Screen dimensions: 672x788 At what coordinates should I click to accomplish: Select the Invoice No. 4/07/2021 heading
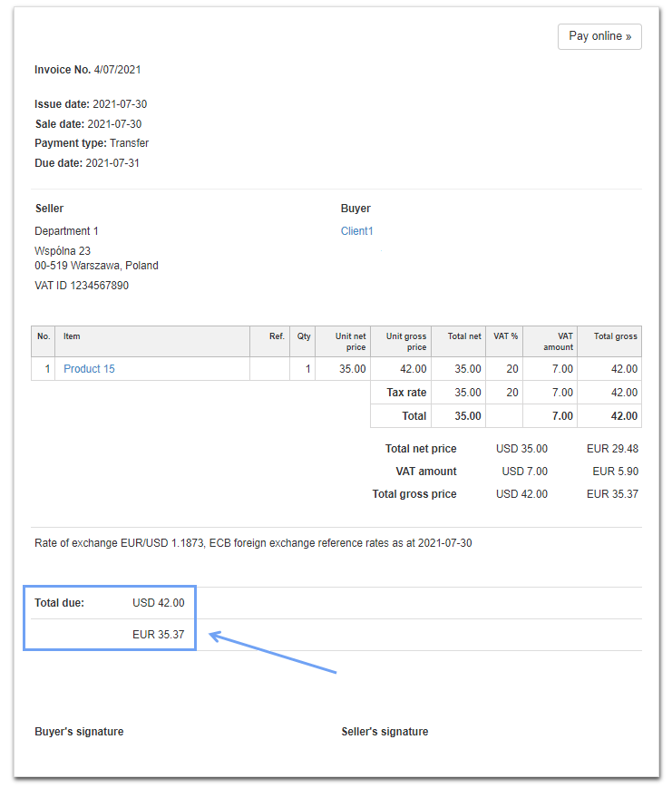coord(93,69)
